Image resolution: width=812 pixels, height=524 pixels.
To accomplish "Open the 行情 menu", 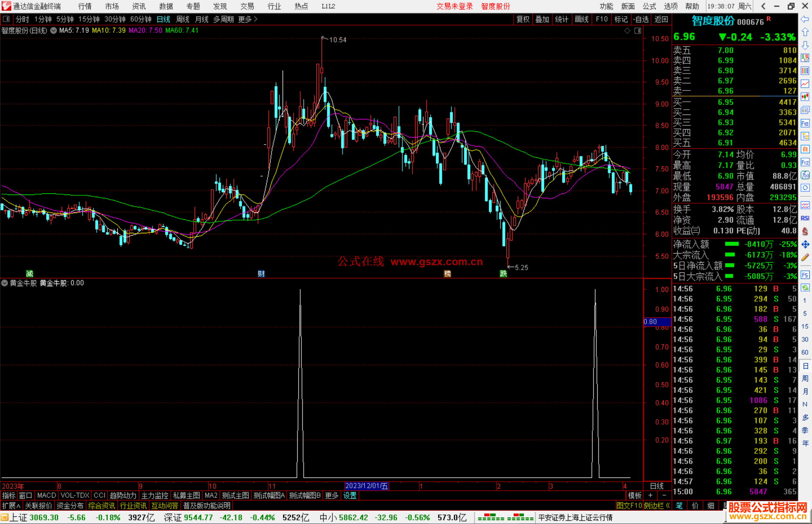I will 85,6.
